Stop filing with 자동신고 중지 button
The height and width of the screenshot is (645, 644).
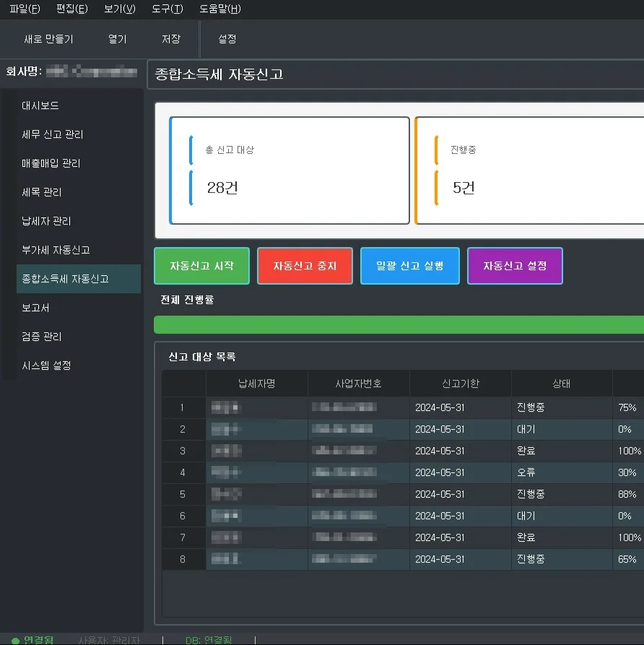(x=305, y=266)
